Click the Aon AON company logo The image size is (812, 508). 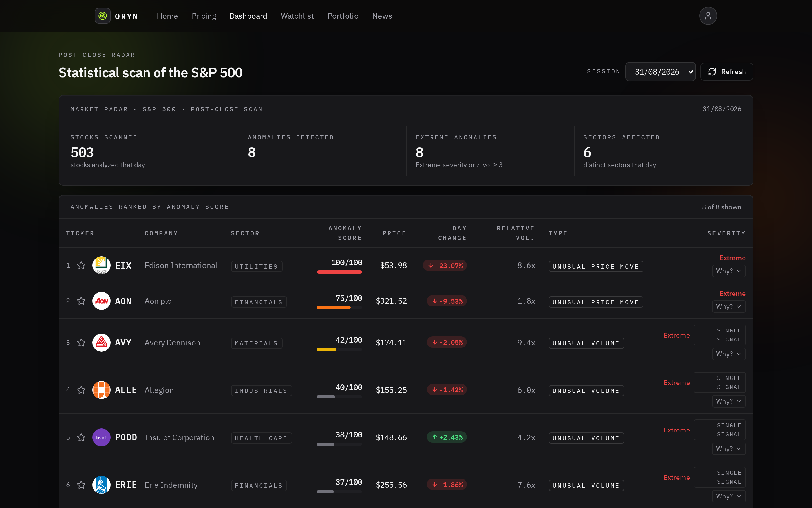click(101, 301)
